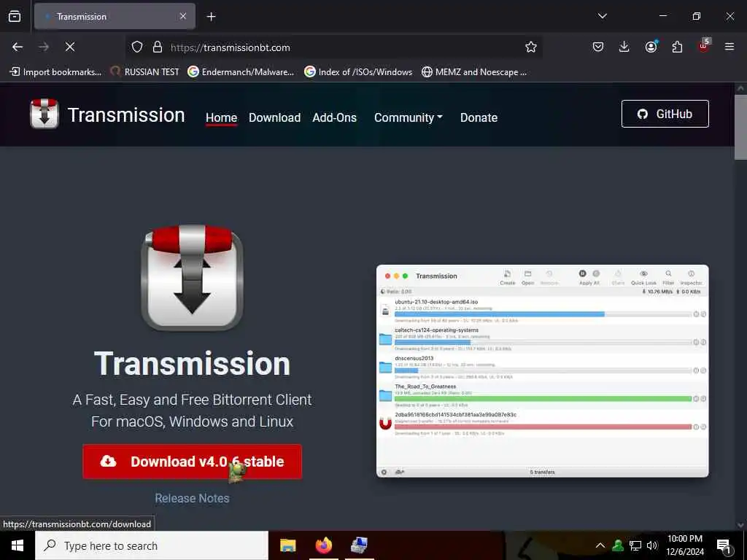The image size is (747, 560).
Task: Click the back navigation arrow
Action: pyautogui.click(x=18, y=47)
